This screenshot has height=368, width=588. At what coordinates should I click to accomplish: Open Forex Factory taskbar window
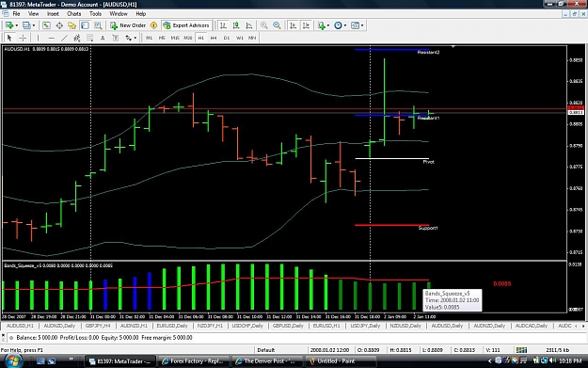pyautogui.click(x=193, y=361)
